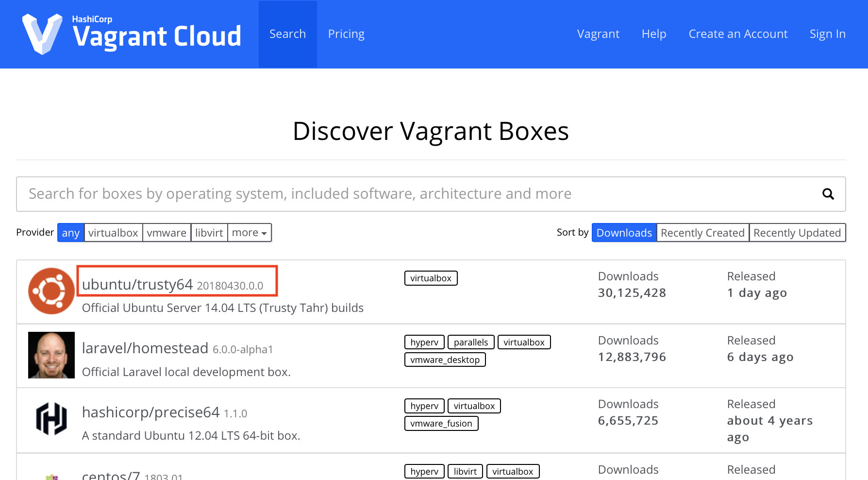Click virtualbox tag on hashicorp/precise64 row

point(474,406)
